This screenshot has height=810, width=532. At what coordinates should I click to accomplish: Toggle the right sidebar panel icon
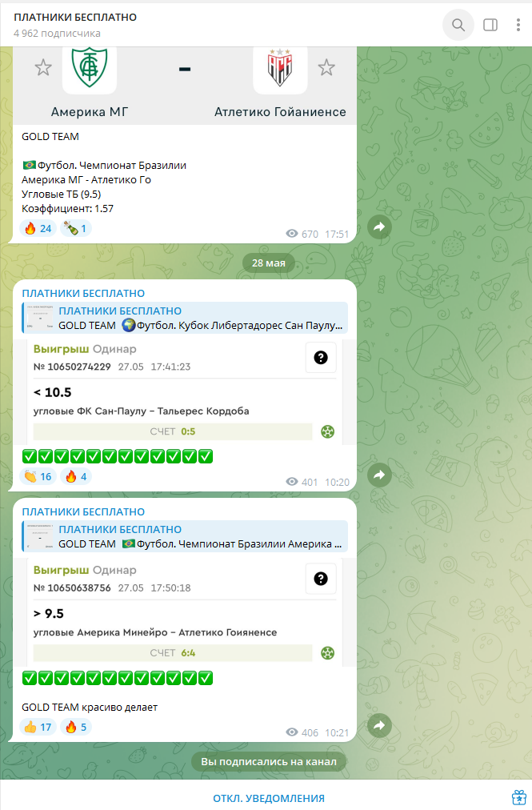click(490, 25)
